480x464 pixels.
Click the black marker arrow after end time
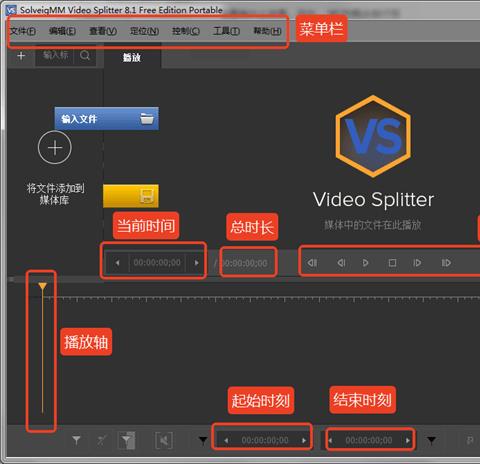click(431, 441)
